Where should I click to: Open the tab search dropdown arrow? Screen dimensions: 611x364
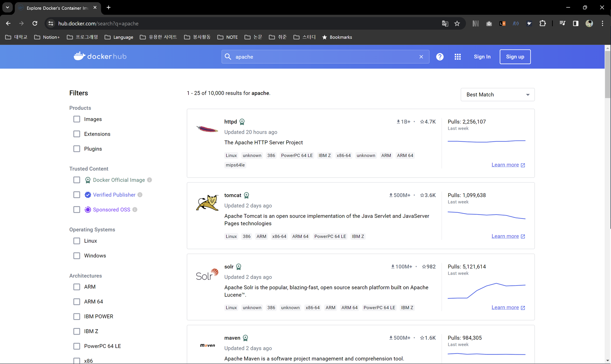pos(7,8)
